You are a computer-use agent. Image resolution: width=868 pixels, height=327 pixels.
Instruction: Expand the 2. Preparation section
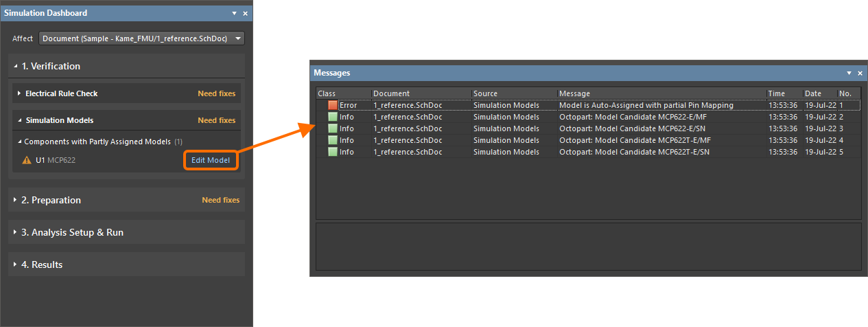coord(16,200)
